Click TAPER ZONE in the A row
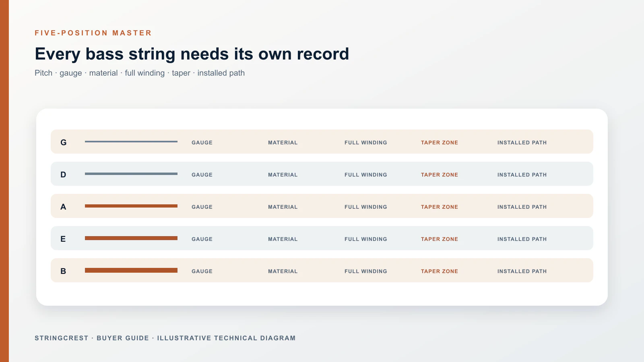 [x=440, y=207]
